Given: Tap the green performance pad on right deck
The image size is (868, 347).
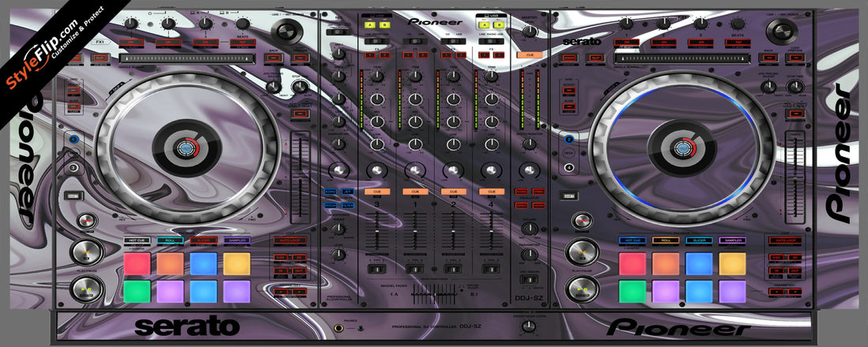Looking at the screenshot, I should 632,291.
